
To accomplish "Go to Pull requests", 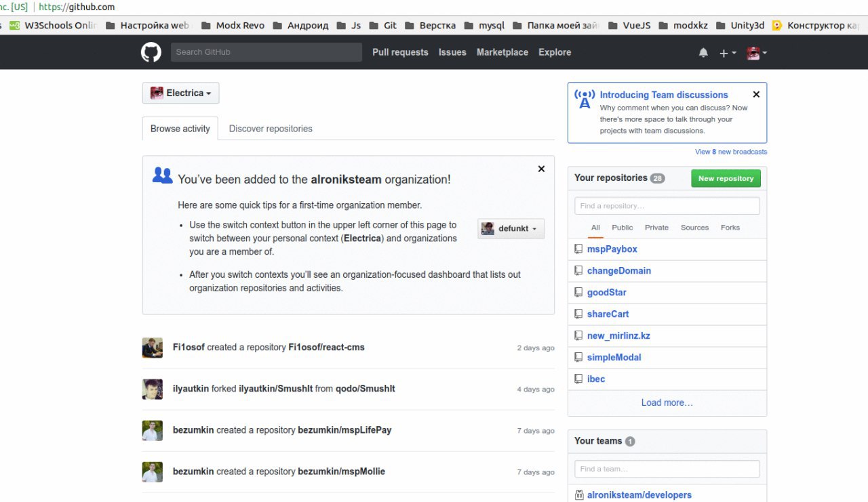I will point(400,52).
